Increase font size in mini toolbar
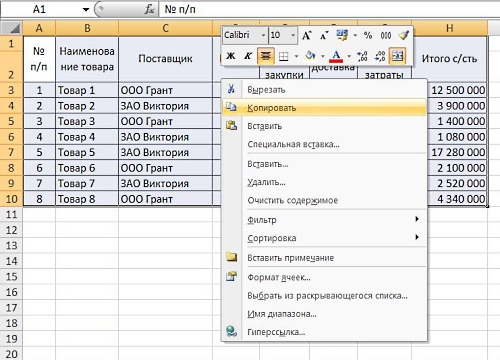 click(307, 35)
